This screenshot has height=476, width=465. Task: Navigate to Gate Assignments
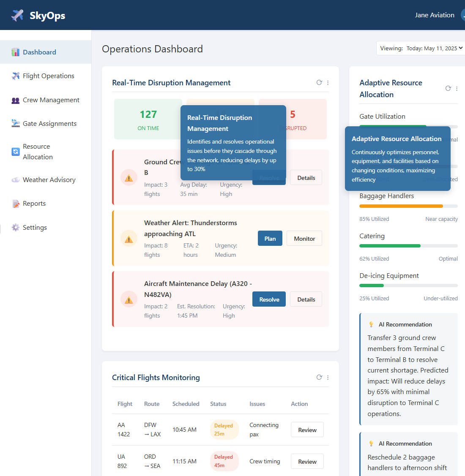point(46,124)
